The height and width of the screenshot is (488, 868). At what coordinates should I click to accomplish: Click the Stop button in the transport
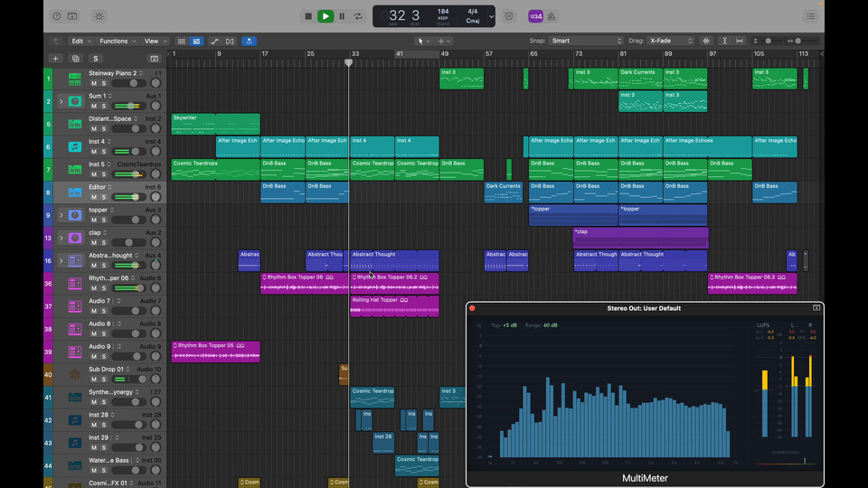coord(308,16)
